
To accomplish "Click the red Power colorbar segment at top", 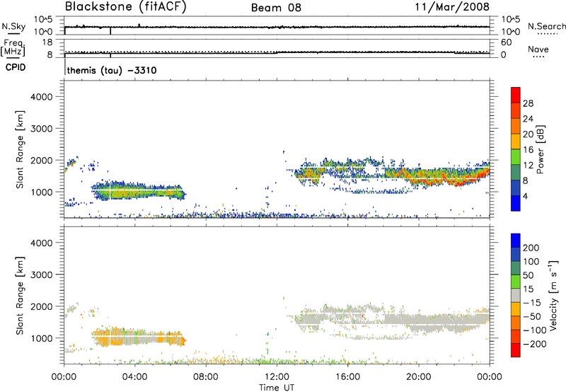I will coord(516,95).
